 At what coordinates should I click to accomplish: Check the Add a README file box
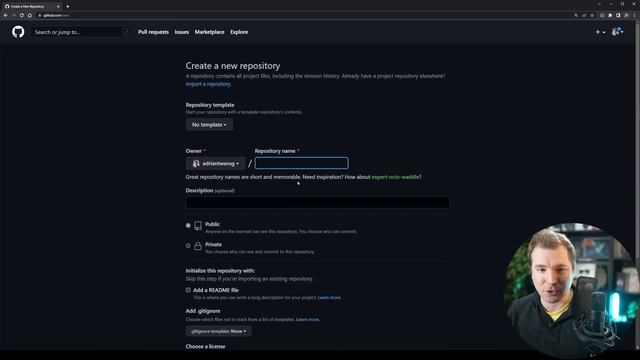[188, 290]
